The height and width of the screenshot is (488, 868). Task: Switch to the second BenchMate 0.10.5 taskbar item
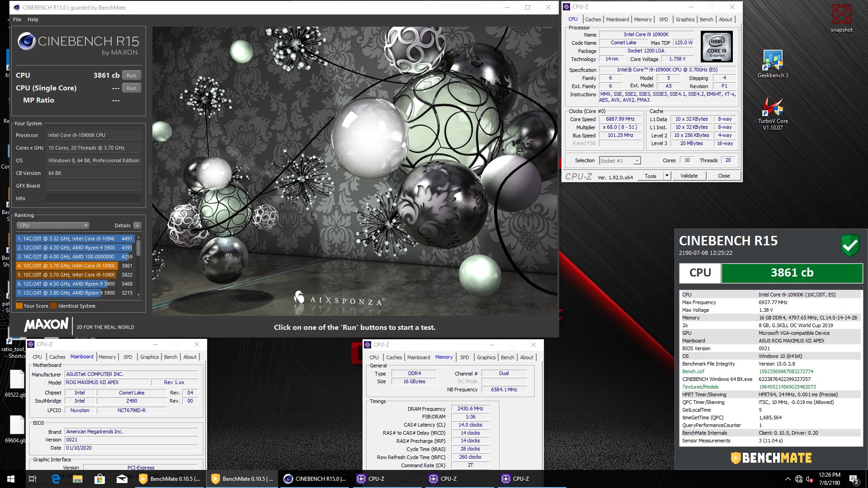[242, 479]
